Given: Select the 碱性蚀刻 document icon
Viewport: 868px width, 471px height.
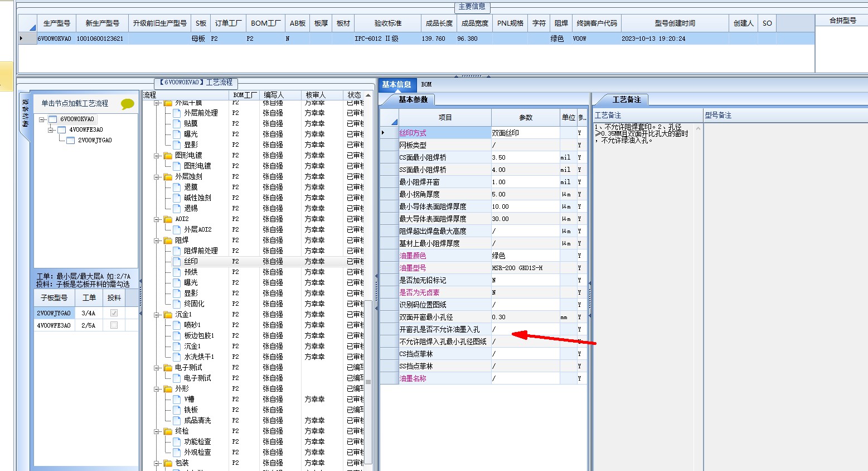Looking at the screenshot, I should 177,198.
